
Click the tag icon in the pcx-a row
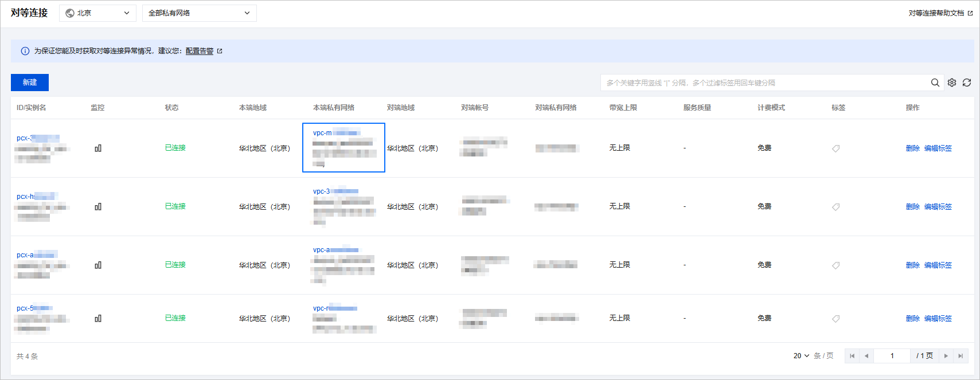[x=836, y=265]
